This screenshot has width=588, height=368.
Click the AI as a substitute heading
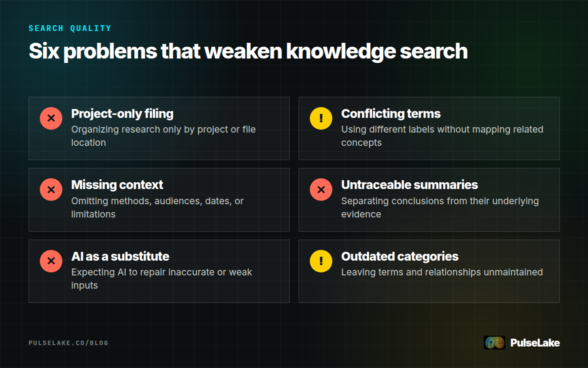(x=120, y=256)
